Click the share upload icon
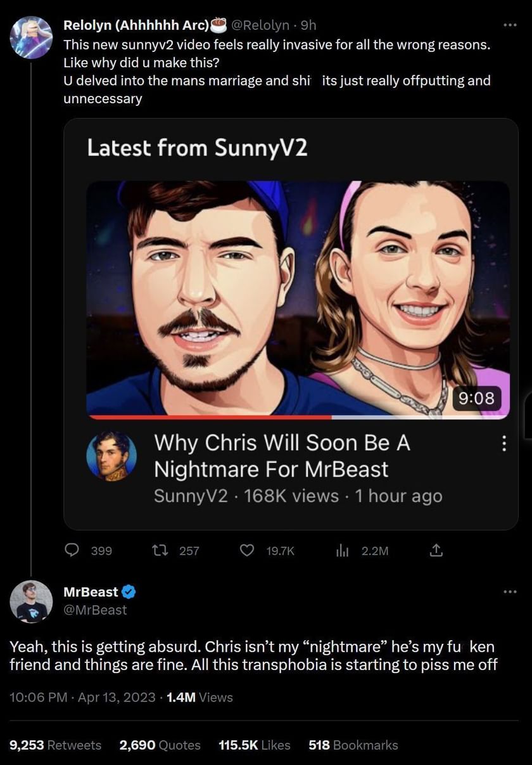Screen dimensions: 532x765 click(436, 551)
